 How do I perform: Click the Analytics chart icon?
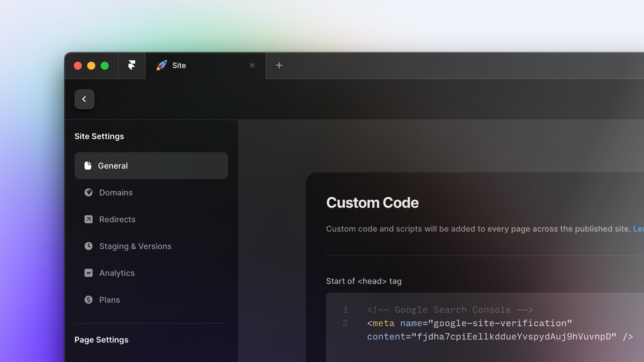(88, 273)
